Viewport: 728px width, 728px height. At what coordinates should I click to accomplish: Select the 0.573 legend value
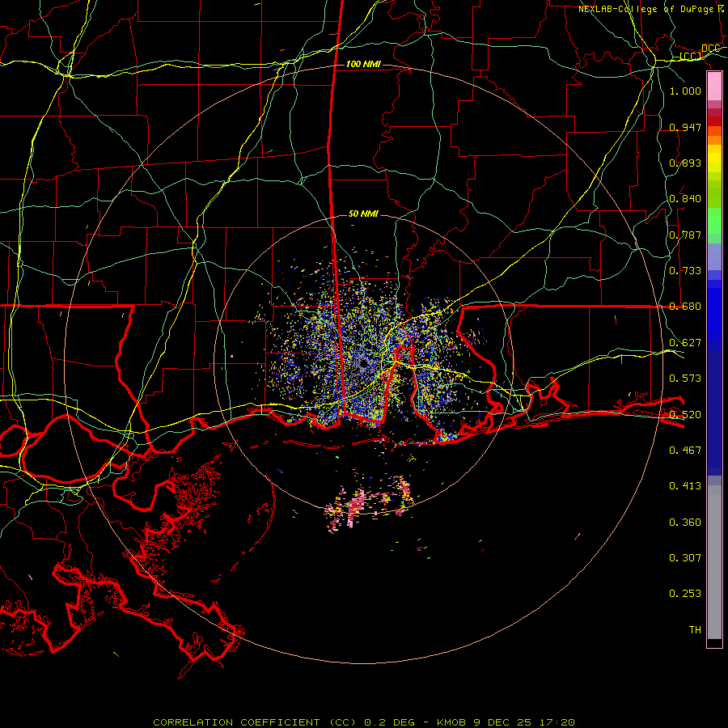pyautogui.click(x=685, y=379)
